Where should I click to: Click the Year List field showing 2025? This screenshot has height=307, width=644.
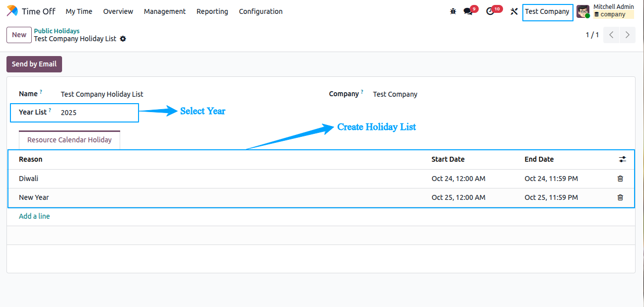pos(94,113)
